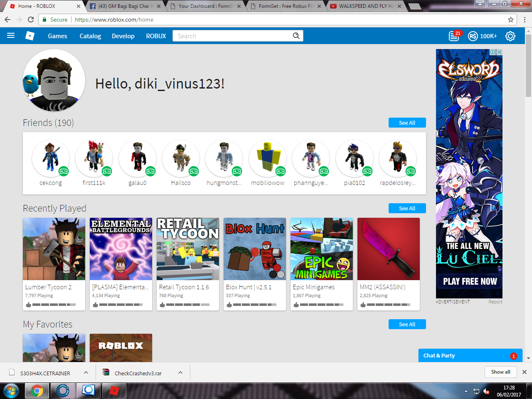Click PLAY FREE NOW on the Elsword ad
This screenshot has height=399, width=532.
pos(470,281)
